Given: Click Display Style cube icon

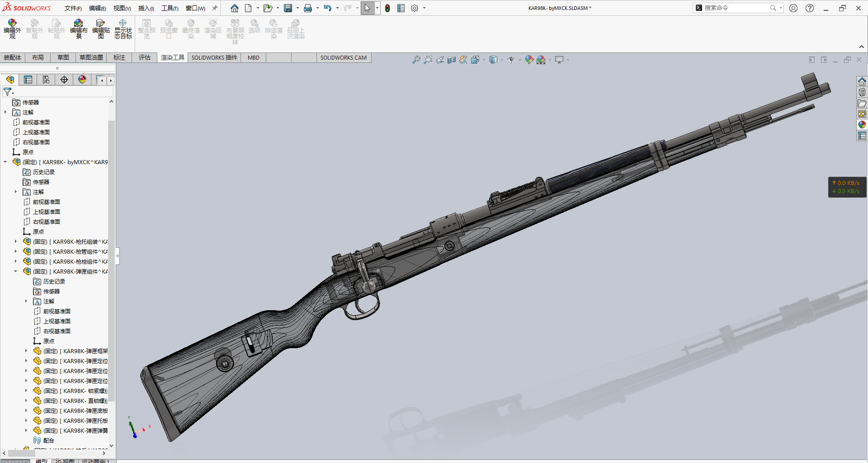Looking at the screenshot, I should pos(493,60).
